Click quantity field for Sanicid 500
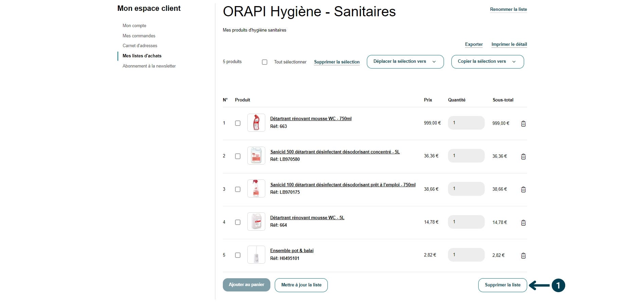Screen dimensions: 644x303 [466, 156]
